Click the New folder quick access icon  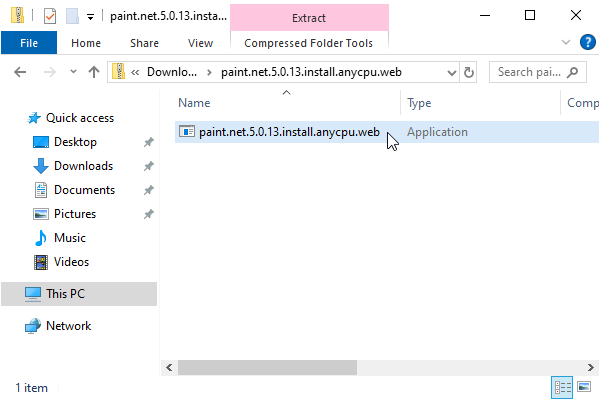[72, 16]
